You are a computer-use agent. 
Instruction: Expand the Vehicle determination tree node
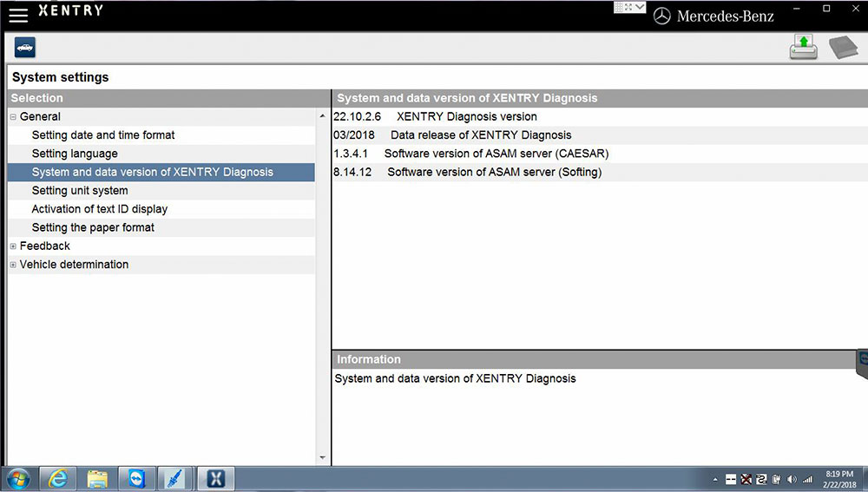tap(13, 265)
